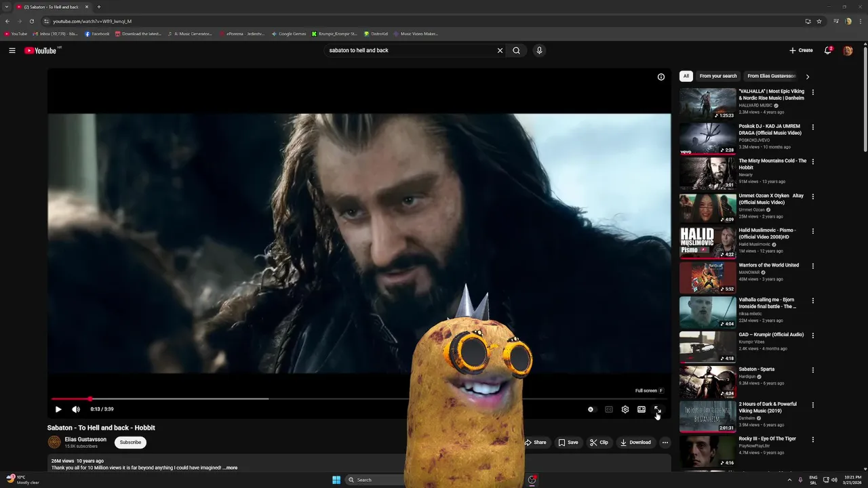The image size is (868, 488).
Task: Open Elias Gustavsson channel avatar
Action: point(54,442)
